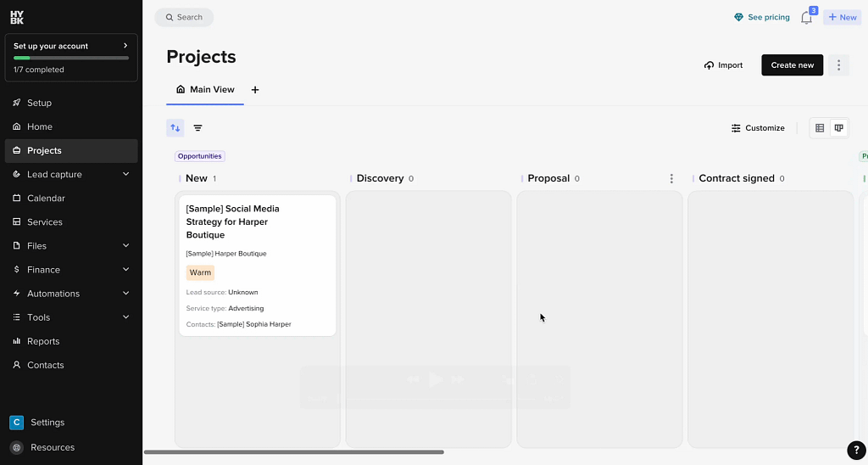Expand the Files chevron

(125, 245)
